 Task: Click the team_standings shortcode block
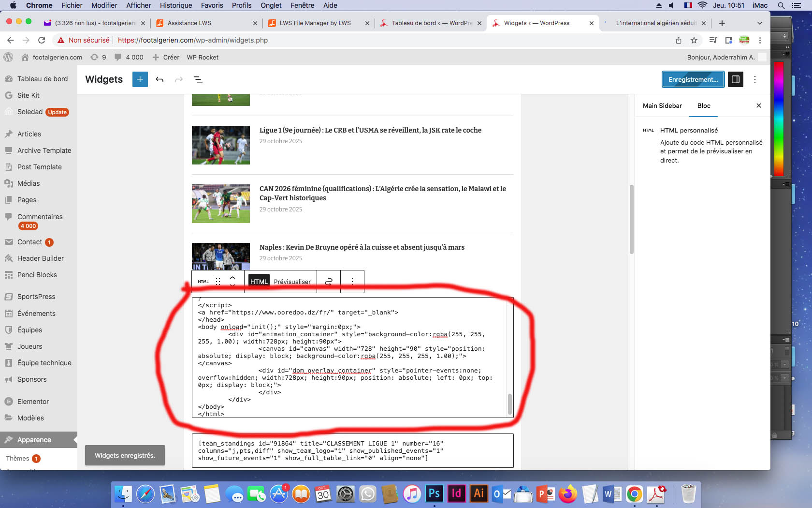point(352,450)
